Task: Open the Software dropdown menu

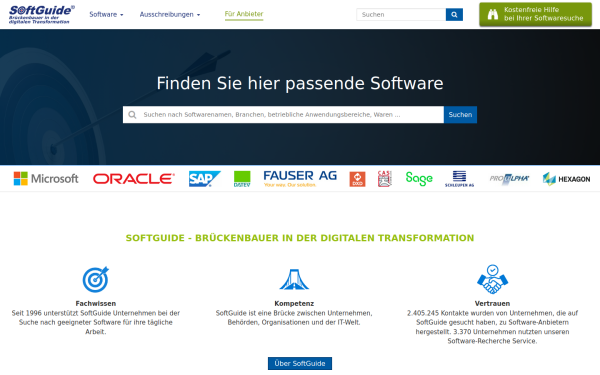Action: 106,15
